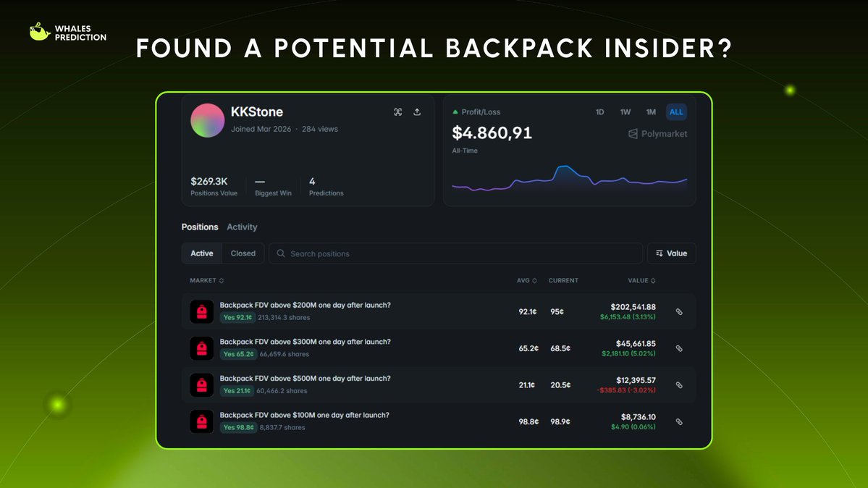Select the 1W profit/loss range

pos(625,112)
